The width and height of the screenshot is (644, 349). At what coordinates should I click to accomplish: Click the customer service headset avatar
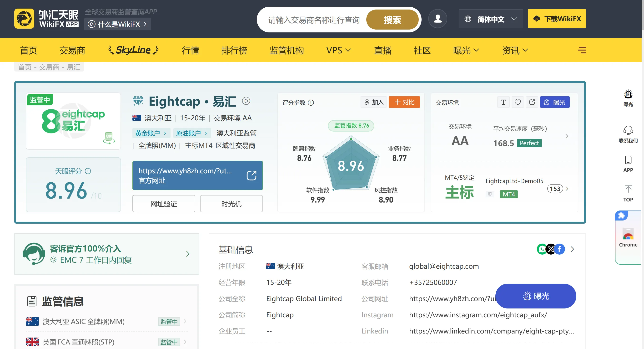pyautogui.click(x=34, y=254)
